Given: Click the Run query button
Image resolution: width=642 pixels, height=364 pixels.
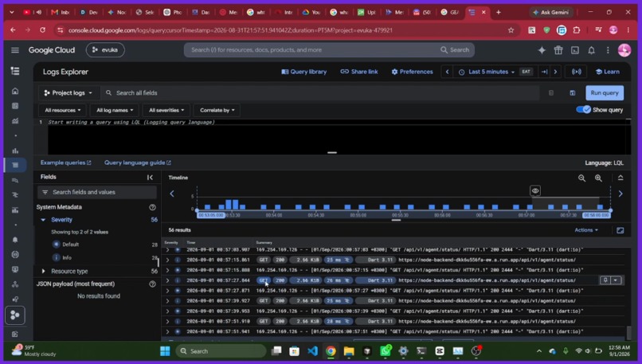Looking at the screenshot, I should (605, 93).
